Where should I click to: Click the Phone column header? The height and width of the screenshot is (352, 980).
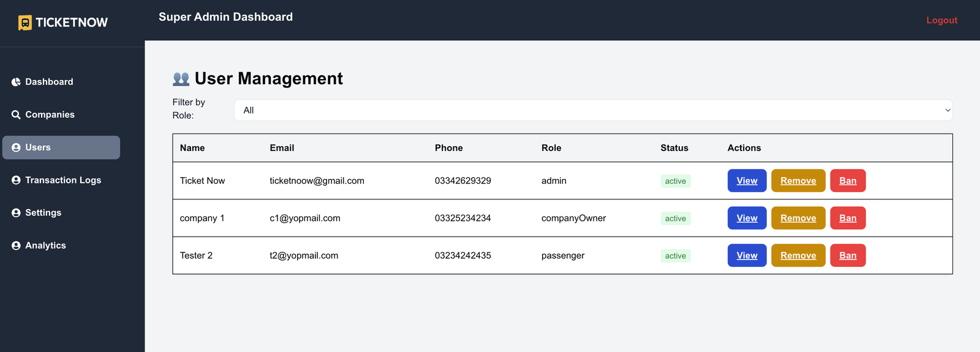[449, 148]
